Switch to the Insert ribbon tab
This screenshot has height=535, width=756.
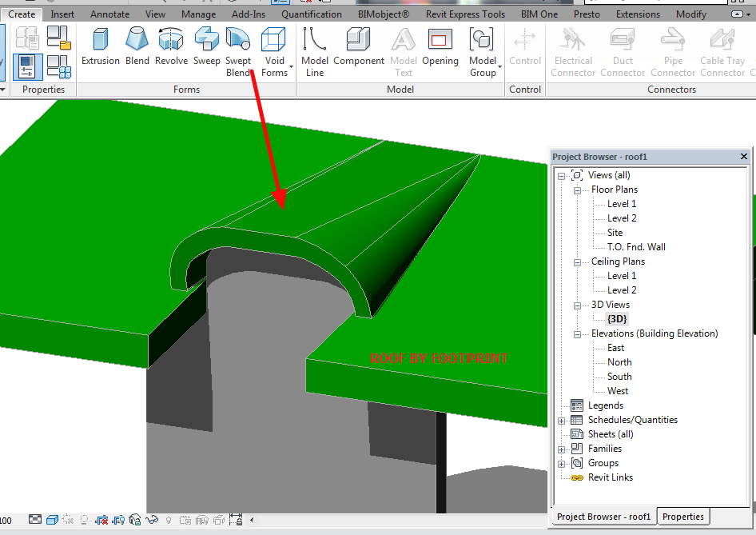coord(62,14)
